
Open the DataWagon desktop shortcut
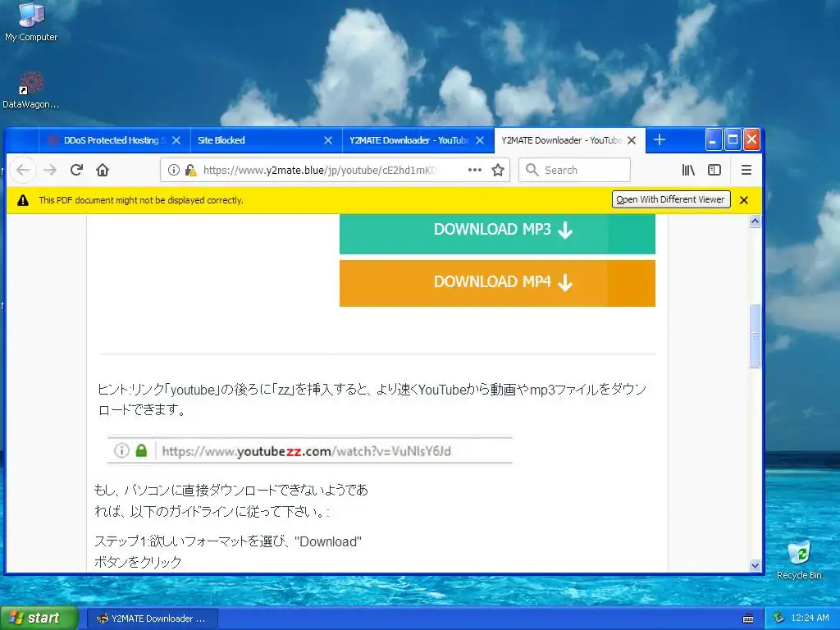[x=30, y=90]
